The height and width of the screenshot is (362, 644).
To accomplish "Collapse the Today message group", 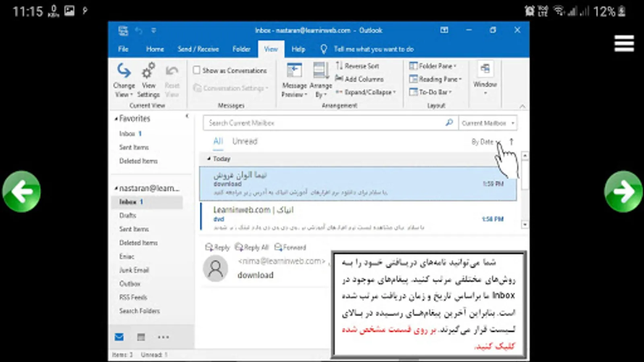I will pyautogui.click(x=209, y=159).
